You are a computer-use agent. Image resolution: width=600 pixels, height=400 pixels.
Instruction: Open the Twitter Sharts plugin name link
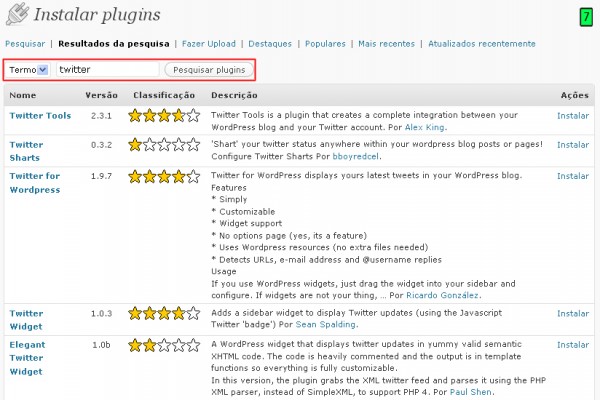[x=26, y=151]
